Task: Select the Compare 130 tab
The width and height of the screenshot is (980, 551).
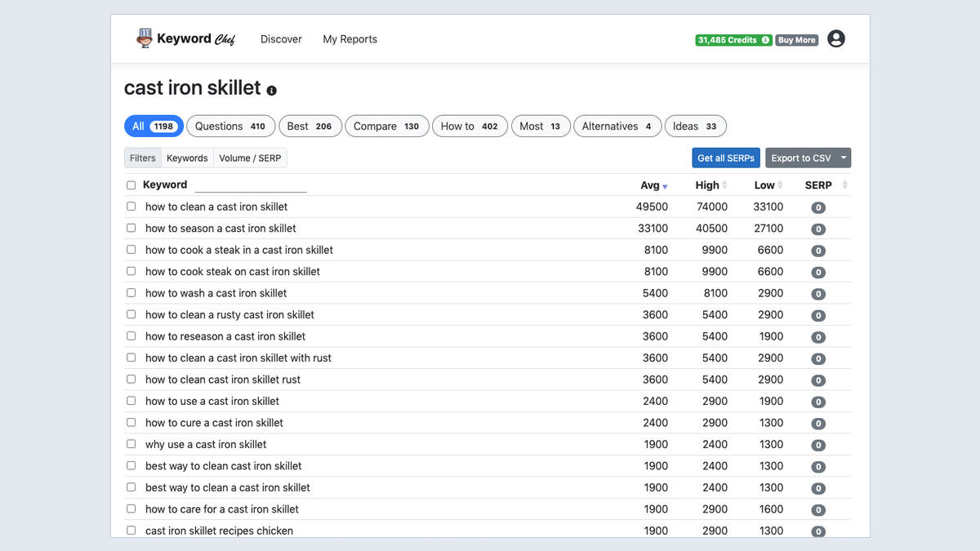Action: click(386, 126)
